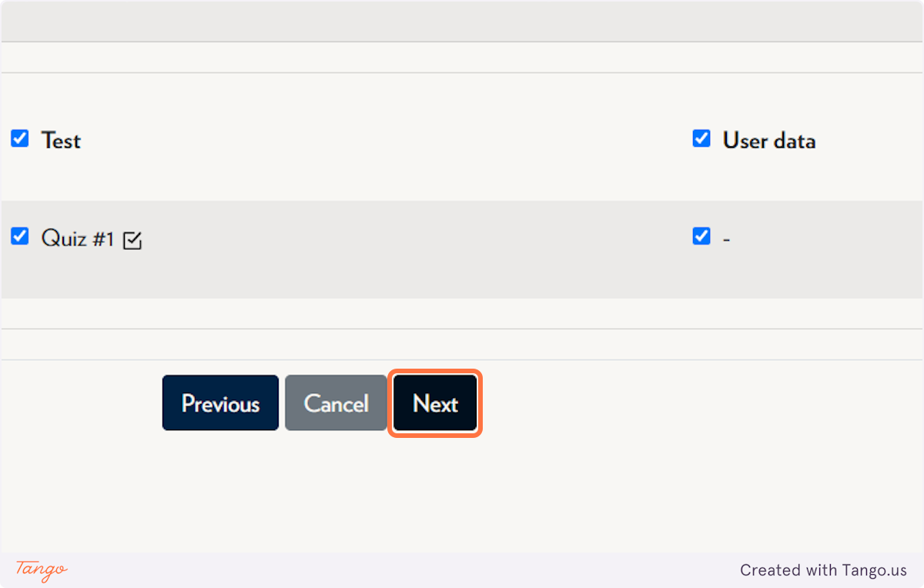Image resolution: width=924 pixels, height=588 pixels.
Task: Click the Tango logo in footer
Action: pyautogui.click(x=42, y=570)
